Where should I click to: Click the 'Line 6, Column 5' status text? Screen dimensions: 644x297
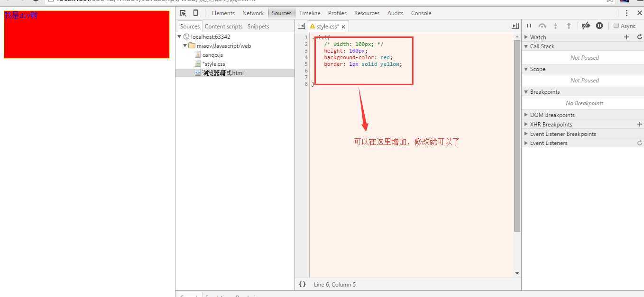coord(335,285)
